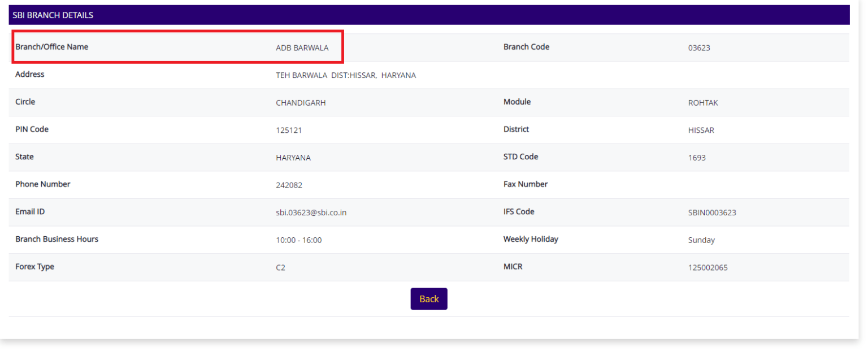
Task: Select the branch name ADB BARWALA
Action: coord(302,48)
